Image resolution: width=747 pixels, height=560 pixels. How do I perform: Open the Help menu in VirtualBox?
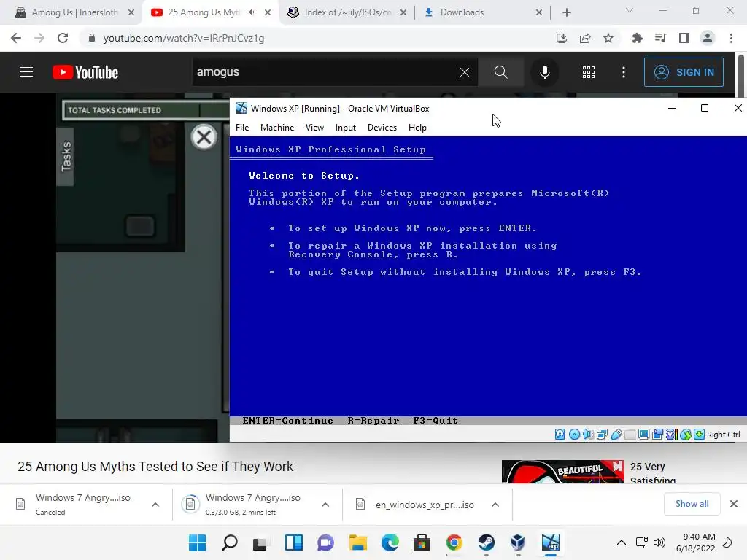[417, 128]
